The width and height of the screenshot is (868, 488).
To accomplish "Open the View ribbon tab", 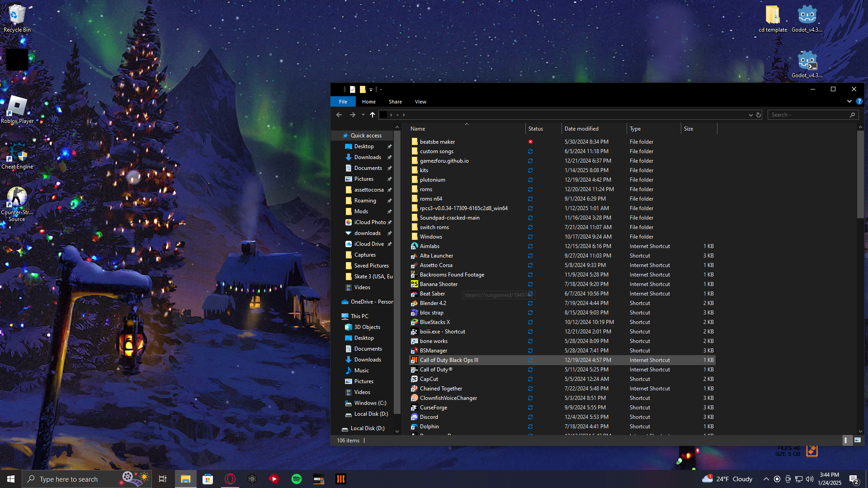I will click(420, 102).
